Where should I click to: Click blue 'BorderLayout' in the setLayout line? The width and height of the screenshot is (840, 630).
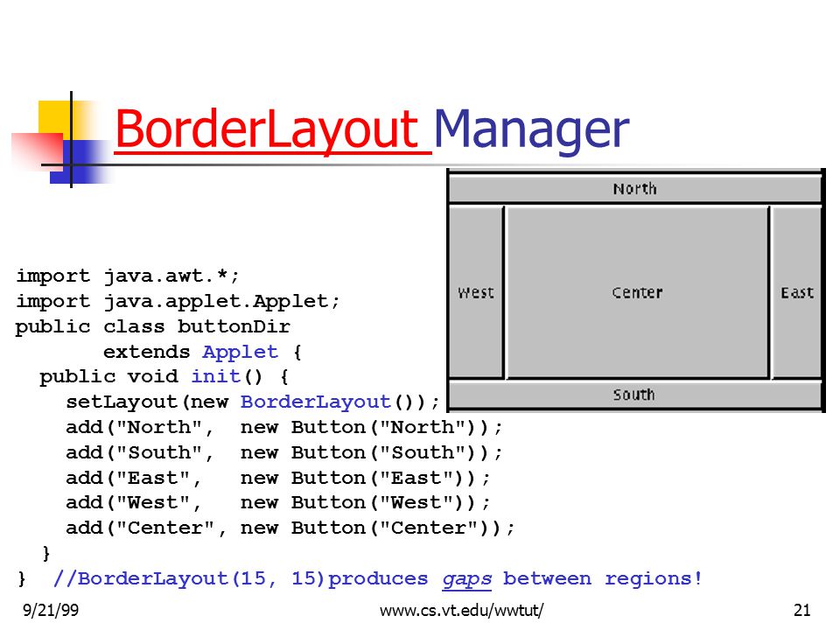pyautogui.click(x=315, y=402)
